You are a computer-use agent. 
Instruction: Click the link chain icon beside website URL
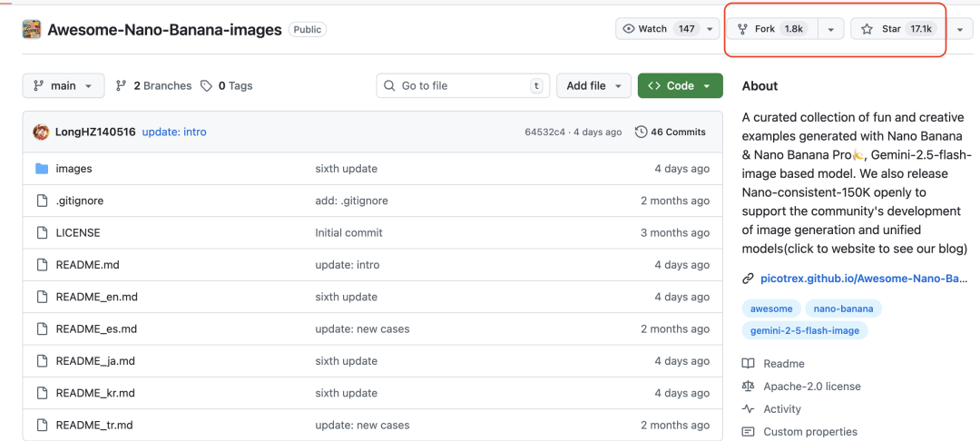tap(748, 279)
